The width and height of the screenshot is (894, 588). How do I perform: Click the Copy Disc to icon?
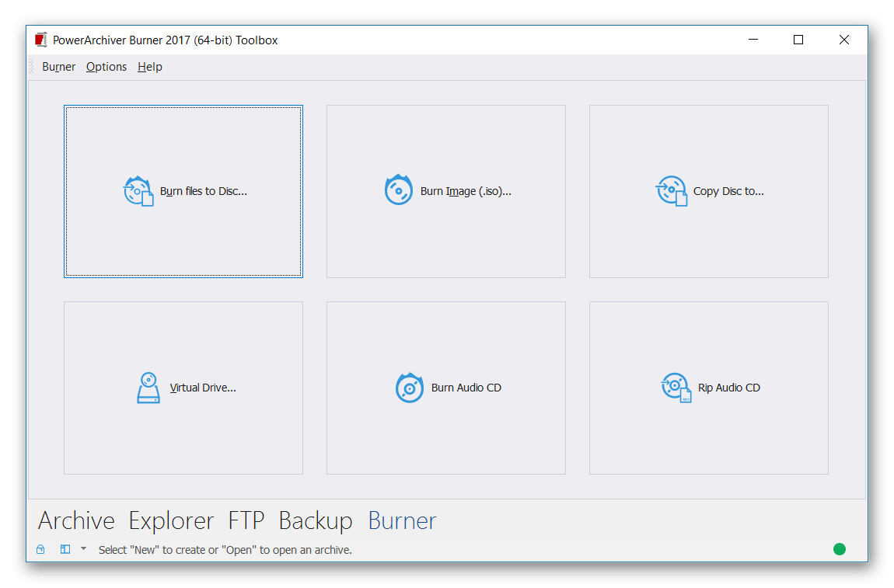[x=672, y=191]
